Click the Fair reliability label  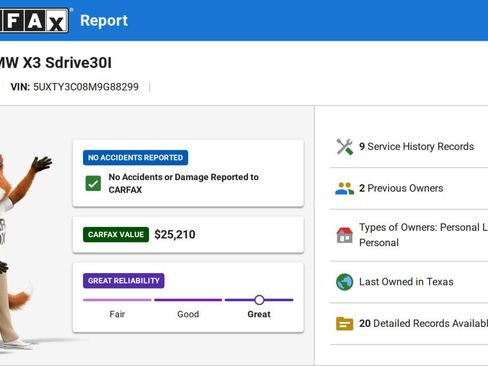tap(117, 314)
